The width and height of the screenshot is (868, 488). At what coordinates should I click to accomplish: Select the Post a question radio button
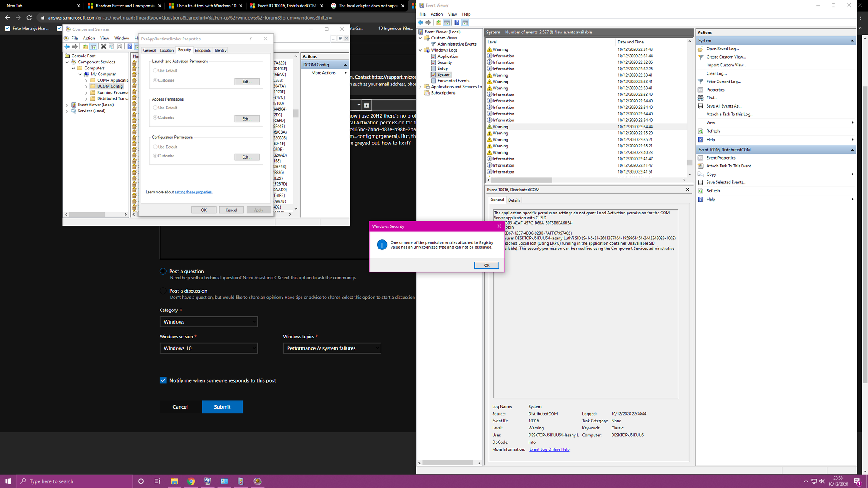(x=163, y=271)
